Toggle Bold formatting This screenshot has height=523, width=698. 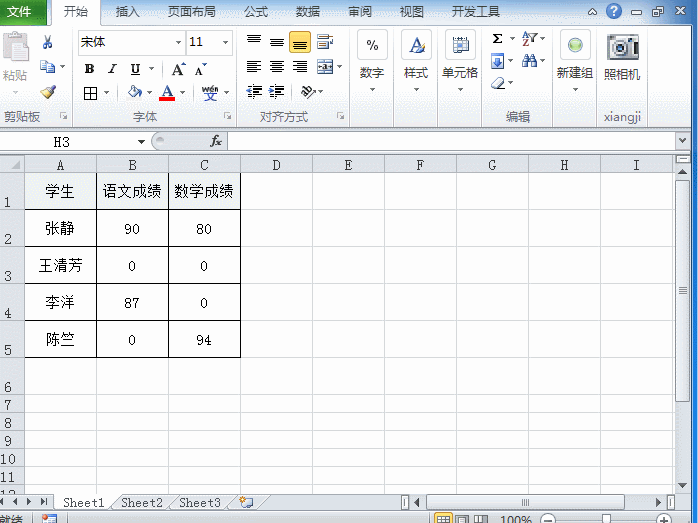(x=89, y=69)
